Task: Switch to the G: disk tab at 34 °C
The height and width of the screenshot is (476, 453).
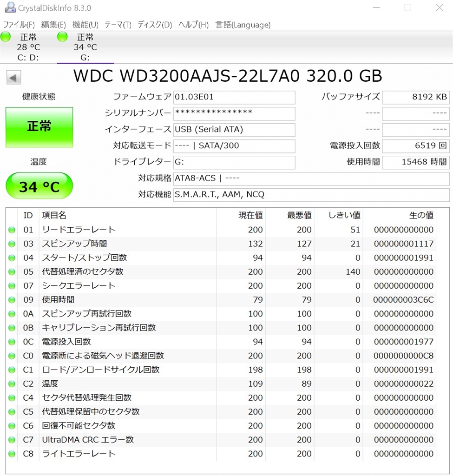Action: [85, 47]
